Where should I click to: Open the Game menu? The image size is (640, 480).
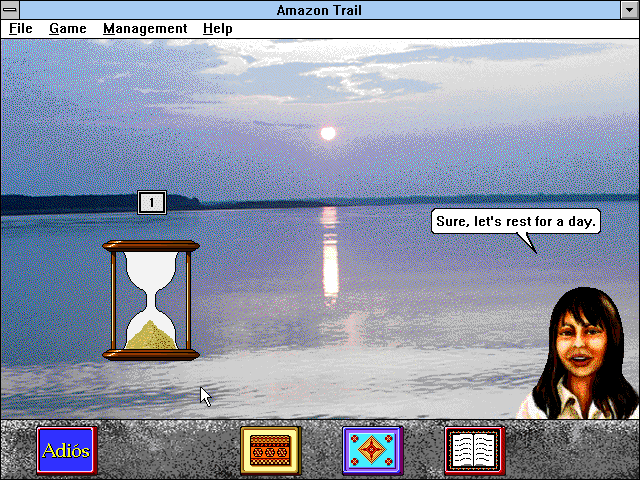pyautogui.click(x=68, y=29)
